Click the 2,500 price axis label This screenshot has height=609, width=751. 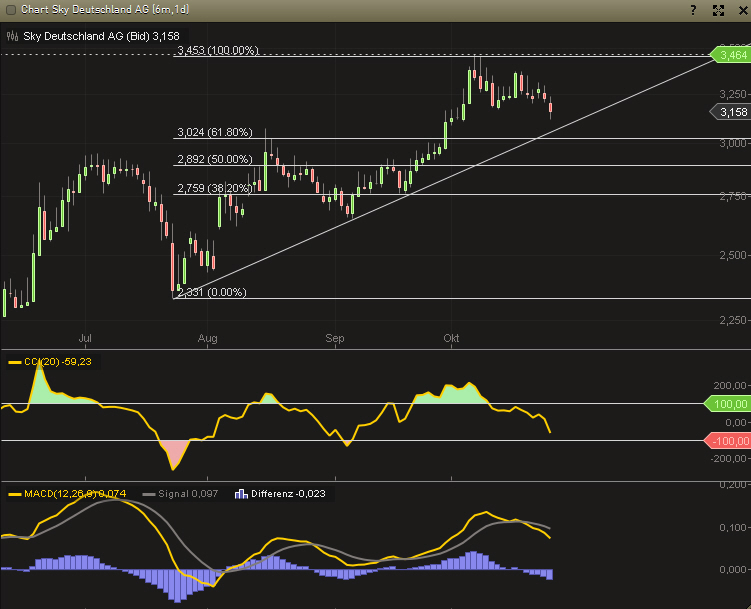point(733,255)
